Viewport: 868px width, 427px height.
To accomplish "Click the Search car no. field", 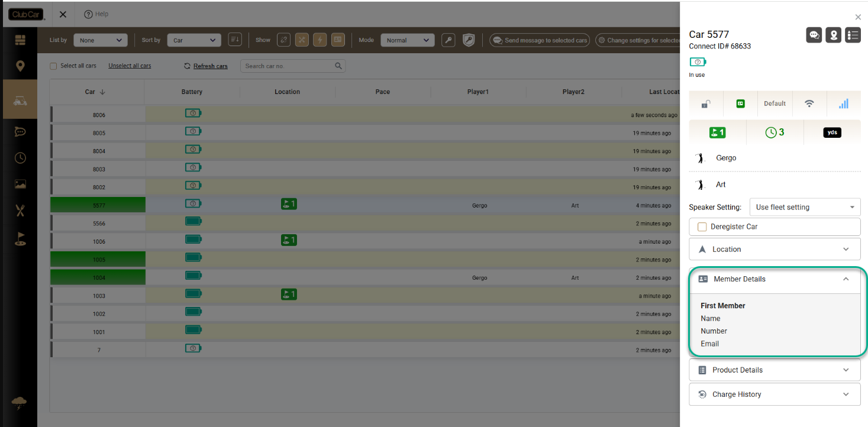I will pos(293,66).
